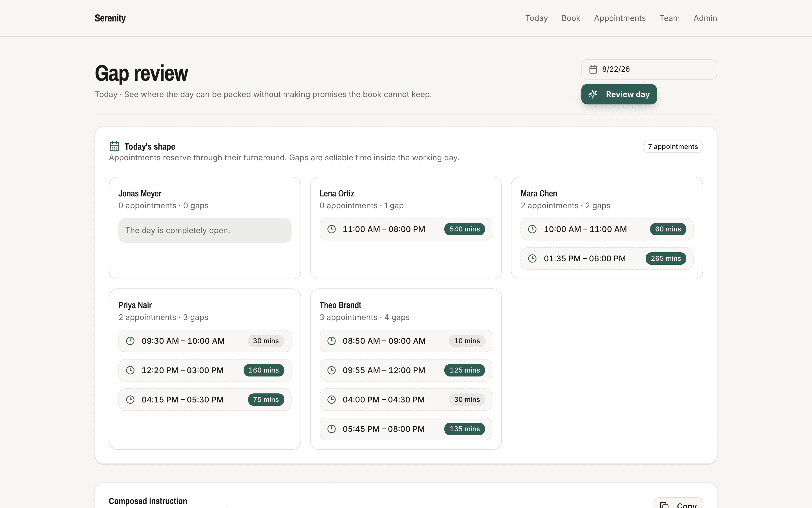Select the 04:00 PM – 04:30 PM time range
Image resolution: width=812 pixels, height=508 pixels.
point(383,399)
